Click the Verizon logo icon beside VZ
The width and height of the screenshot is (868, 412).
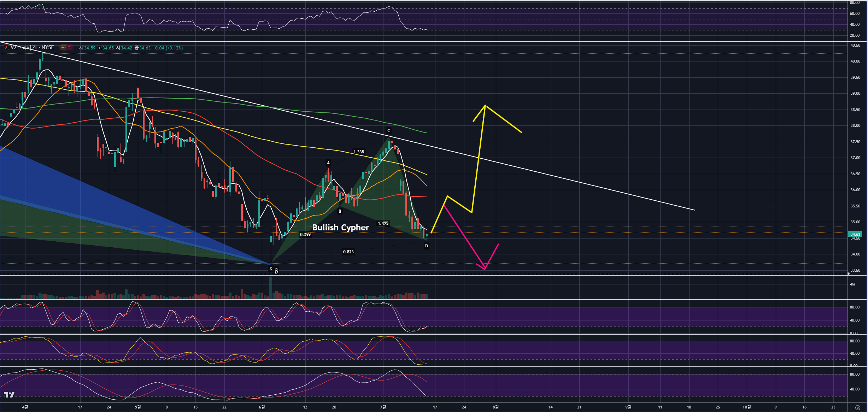click(6, 48)
